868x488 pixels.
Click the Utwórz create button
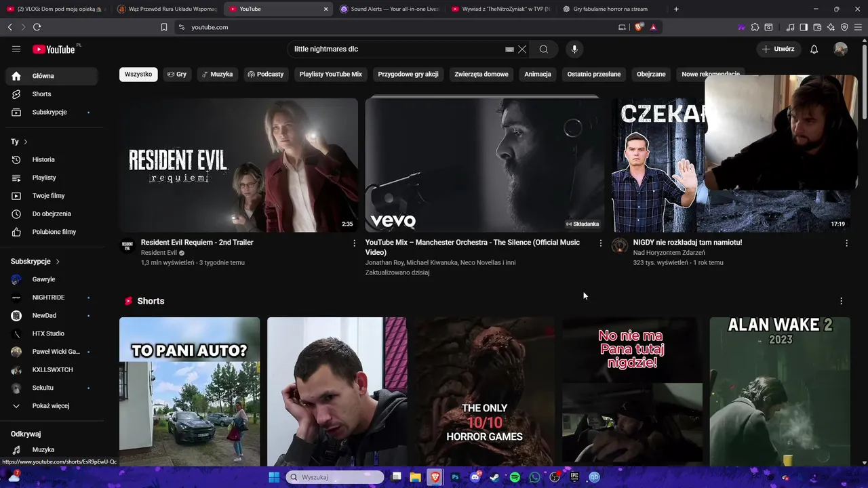[x=778, y=49]
